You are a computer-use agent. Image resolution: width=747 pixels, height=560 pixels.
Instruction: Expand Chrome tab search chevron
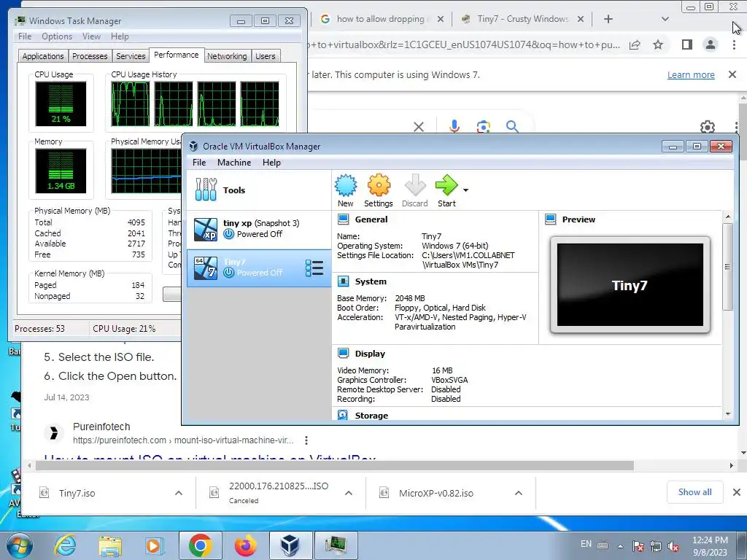(665, 19)
